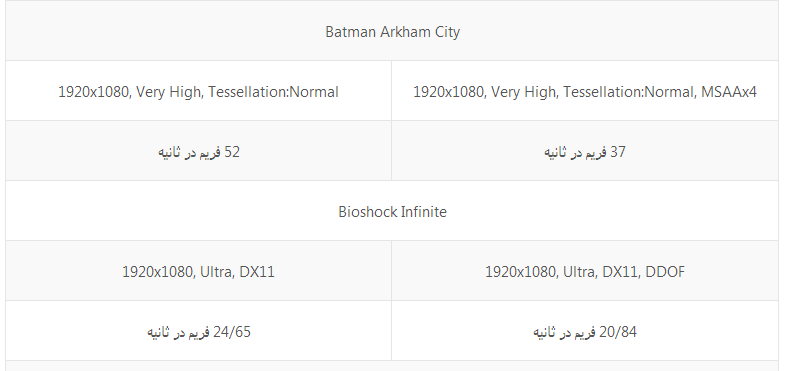This screenshot has width=806, height=371.
Task: Click the 24/65 number text
Action: tap(232, 332)
